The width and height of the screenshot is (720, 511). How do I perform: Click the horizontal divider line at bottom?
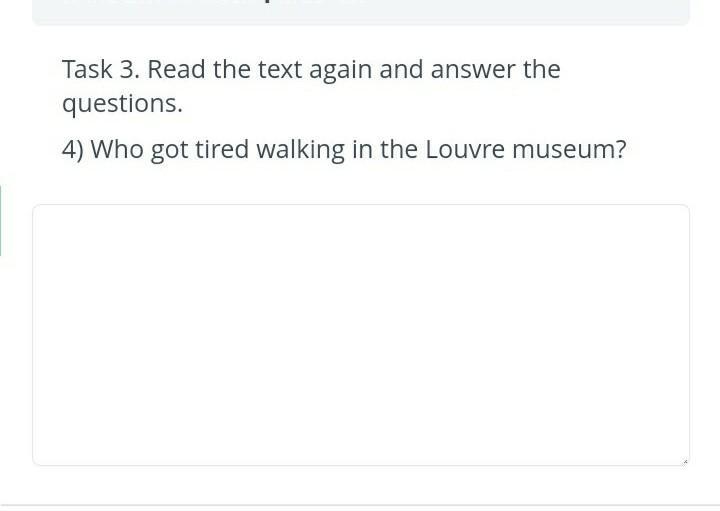click(360, 506)
